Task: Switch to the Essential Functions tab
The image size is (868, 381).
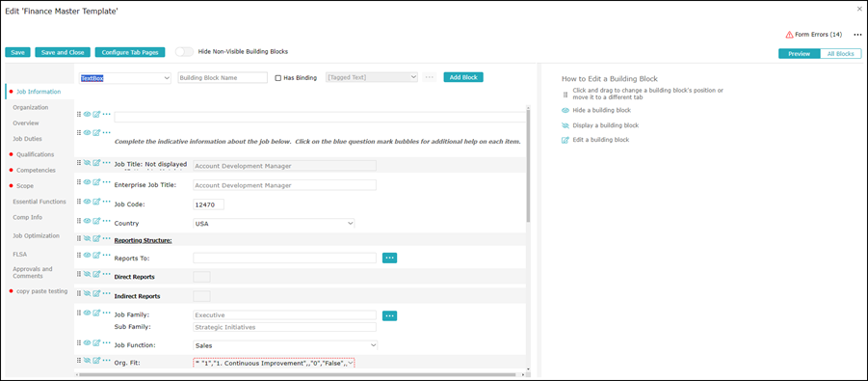Action: pos(39,202)
